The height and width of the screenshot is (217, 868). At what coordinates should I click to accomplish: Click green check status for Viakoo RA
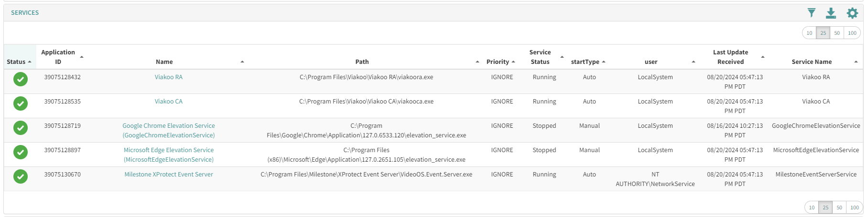pos(21,79)
